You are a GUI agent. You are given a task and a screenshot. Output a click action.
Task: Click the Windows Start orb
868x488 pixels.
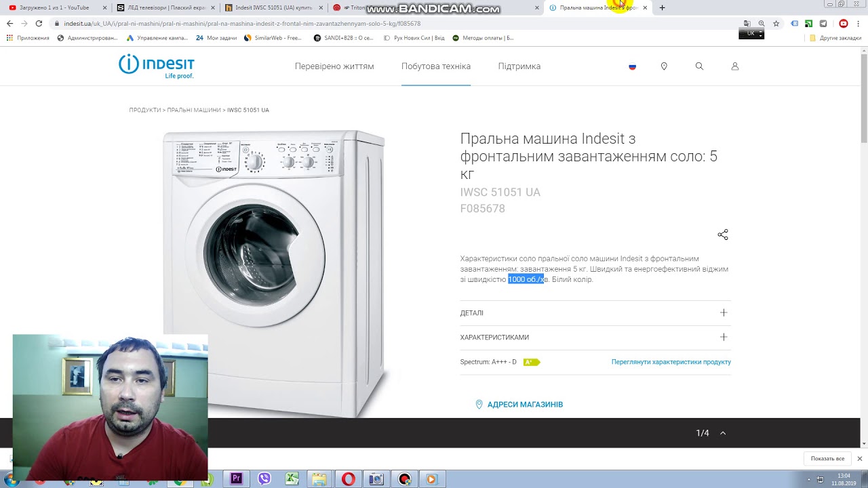tap(9, 481)
